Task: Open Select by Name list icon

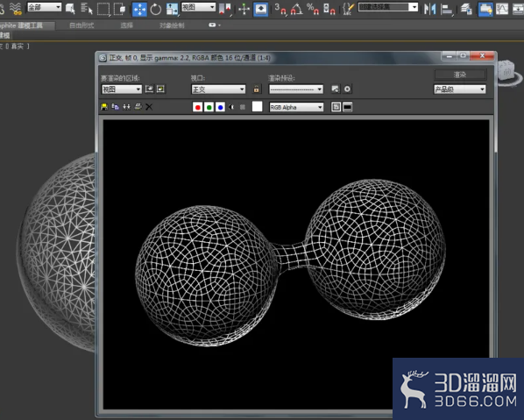Action: 87,9
